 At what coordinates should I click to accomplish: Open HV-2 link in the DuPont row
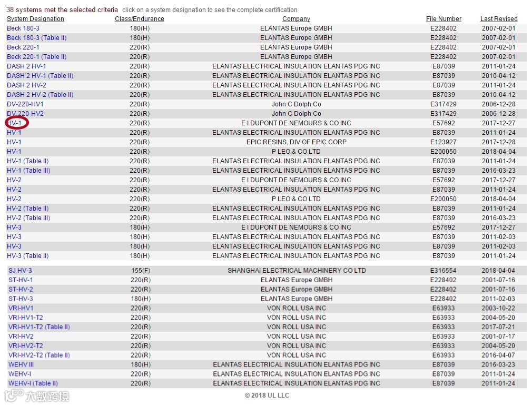[x=14, y=180]
